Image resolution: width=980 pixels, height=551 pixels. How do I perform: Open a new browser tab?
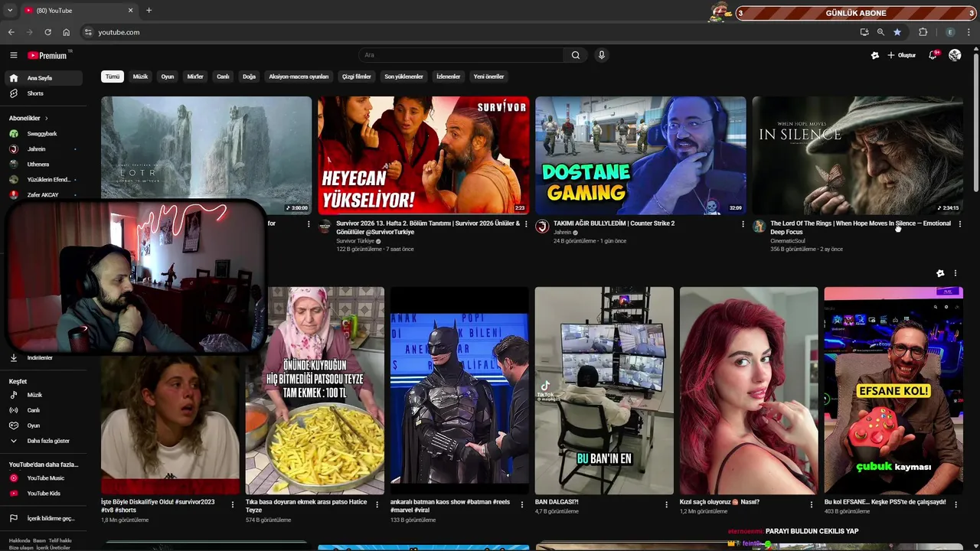149,10
